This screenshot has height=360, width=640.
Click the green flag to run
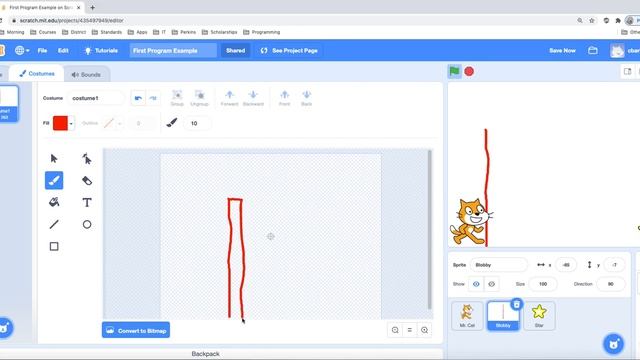coord(454,71)
